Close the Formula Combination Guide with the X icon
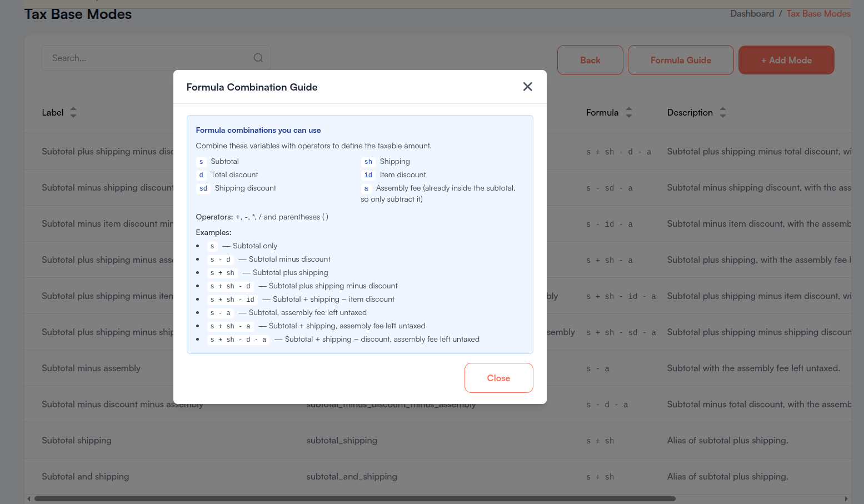This screenshot has width=864, height=504. tap(527, 87)
